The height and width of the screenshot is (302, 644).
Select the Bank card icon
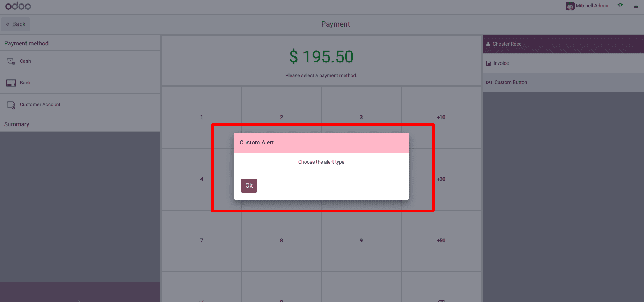(x=11, y=83)
